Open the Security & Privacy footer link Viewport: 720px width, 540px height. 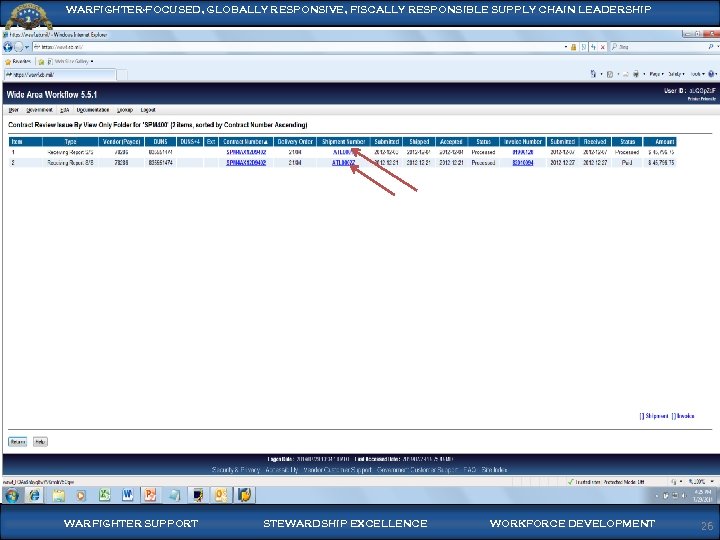236,470
